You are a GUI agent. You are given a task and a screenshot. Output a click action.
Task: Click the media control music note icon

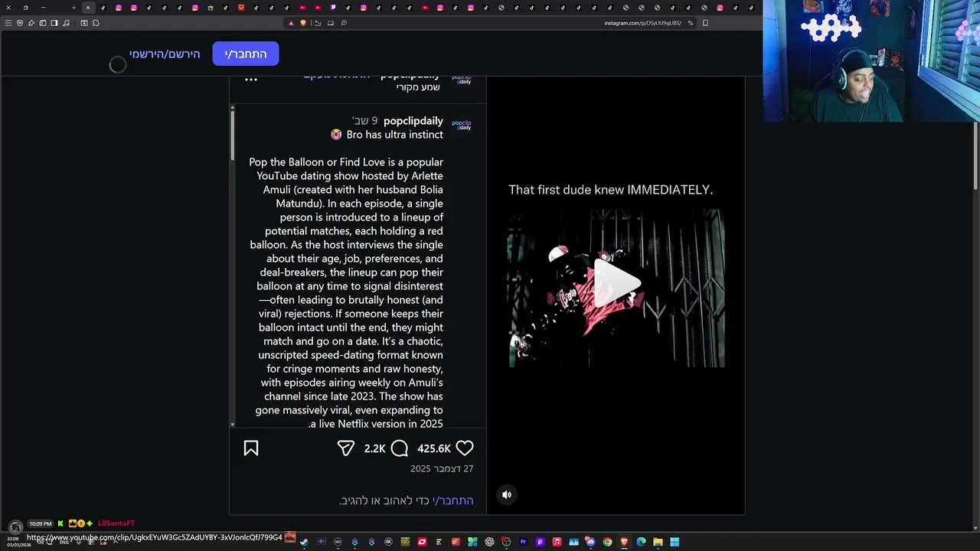66,23
